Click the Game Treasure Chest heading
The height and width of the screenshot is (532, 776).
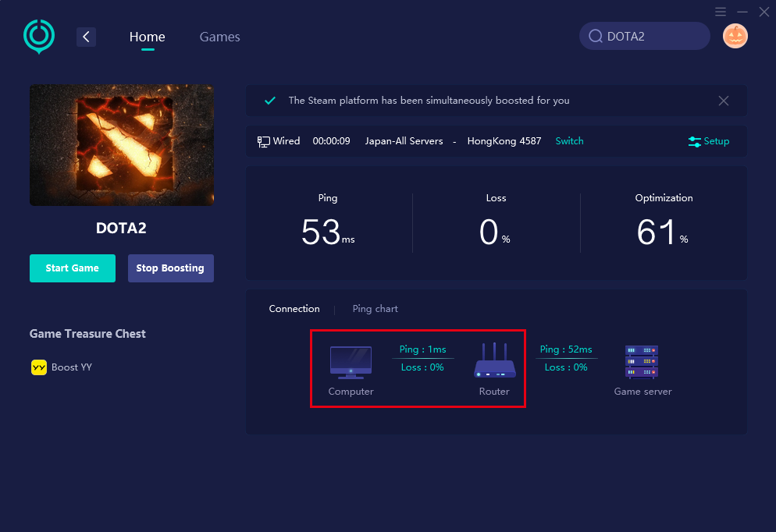point(87,334)
